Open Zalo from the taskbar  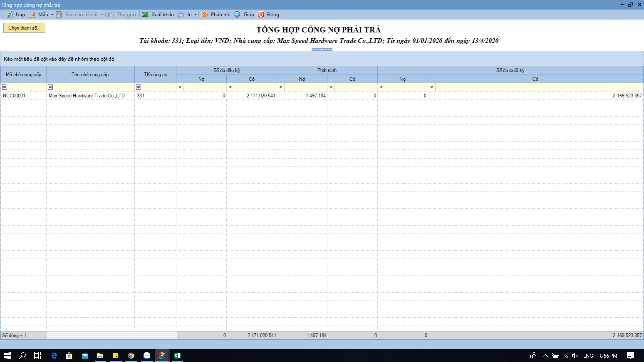(147, 356)
